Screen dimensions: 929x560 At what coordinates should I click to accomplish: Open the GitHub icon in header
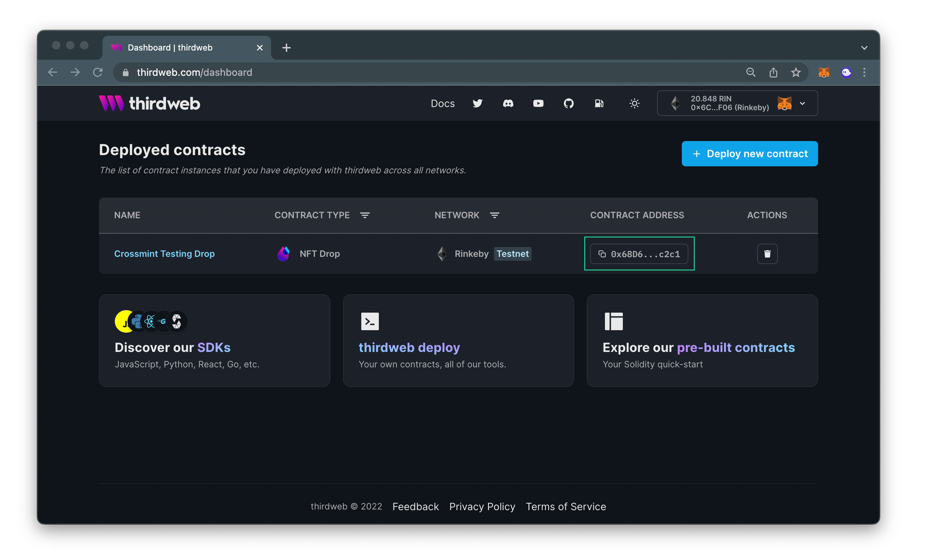568,103
